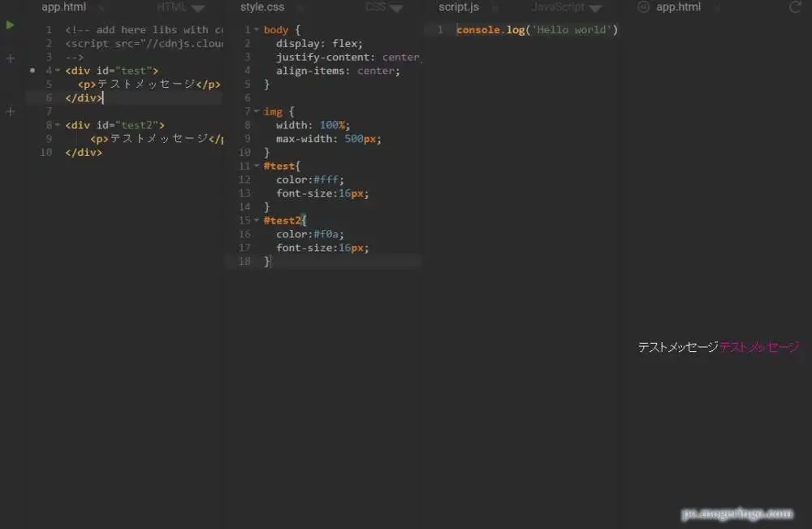Screen dimensions: 812x529
Task: Select the app.html preview tab
Action: point(678,7)
